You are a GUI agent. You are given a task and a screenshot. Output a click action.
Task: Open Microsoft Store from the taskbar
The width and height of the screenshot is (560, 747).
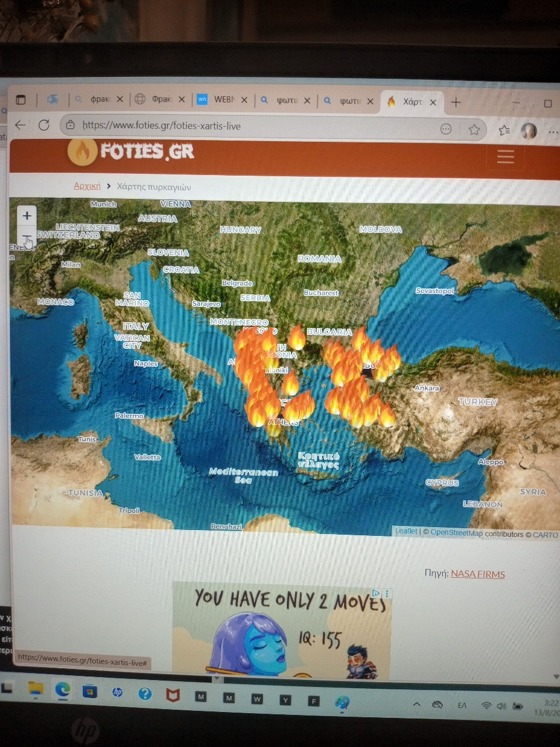click(89, 692)
